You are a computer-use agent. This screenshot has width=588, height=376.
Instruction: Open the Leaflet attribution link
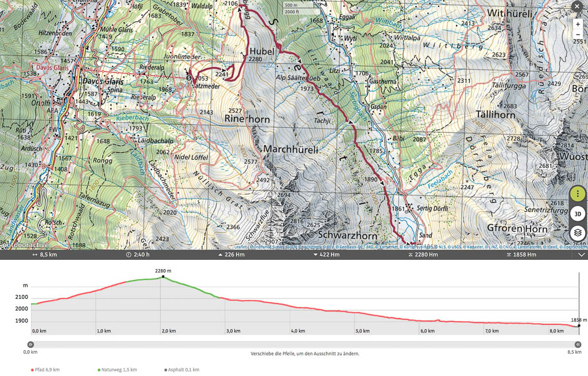(241, 247)
